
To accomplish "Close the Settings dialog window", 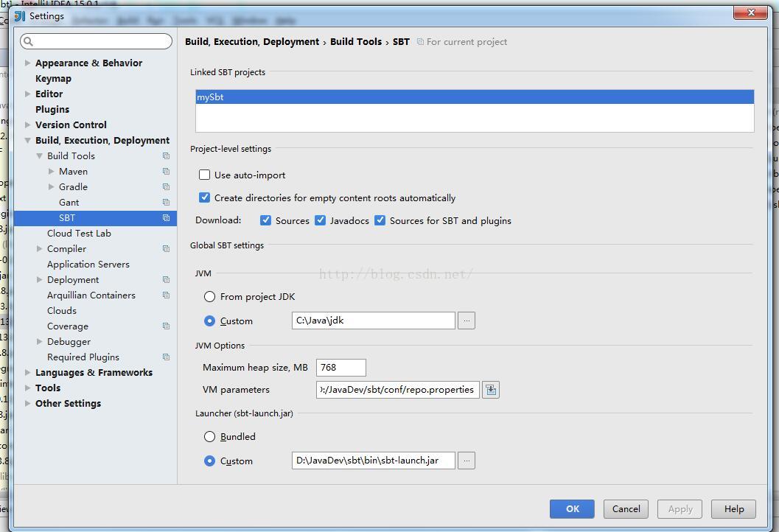I will tap(751, 13).
